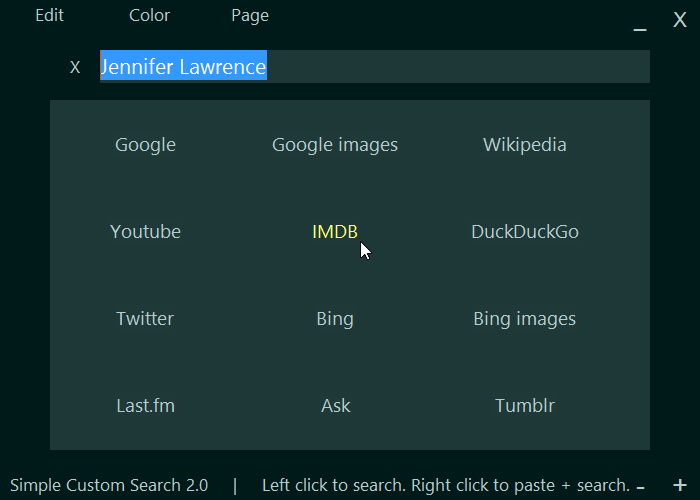Open the Page menu
700x500 pixels.
tap(250, 16)
